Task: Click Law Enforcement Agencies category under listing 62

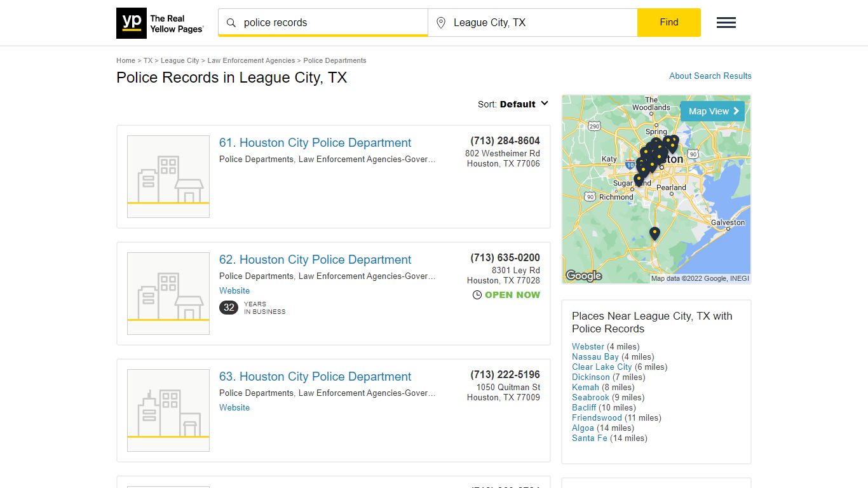Action: click(x=367, y=276)
